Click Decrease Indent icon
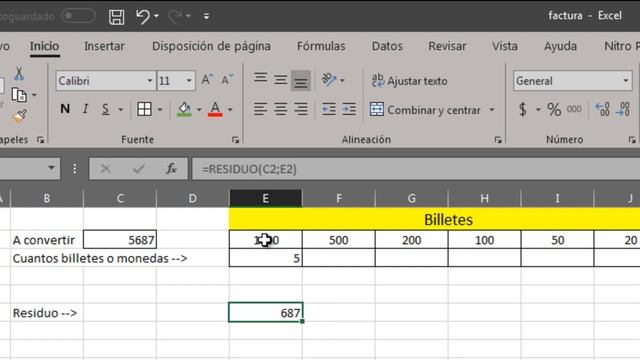 (x=329, y=109)
